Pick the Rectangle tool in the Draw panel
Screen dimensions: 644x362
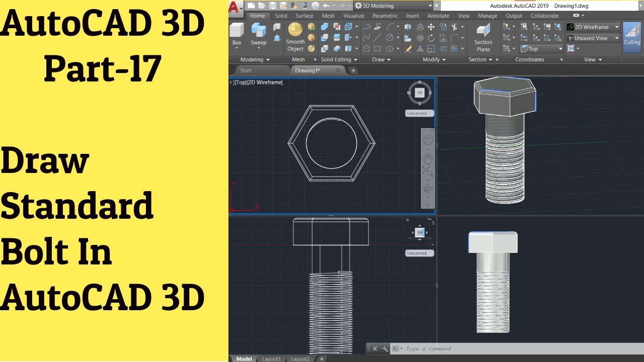[377, 49]
